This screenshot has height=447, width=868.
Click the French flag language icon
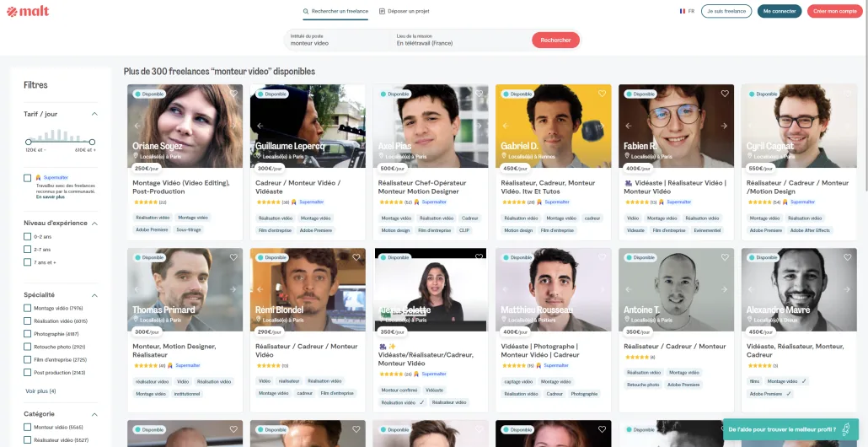point(683,11)
